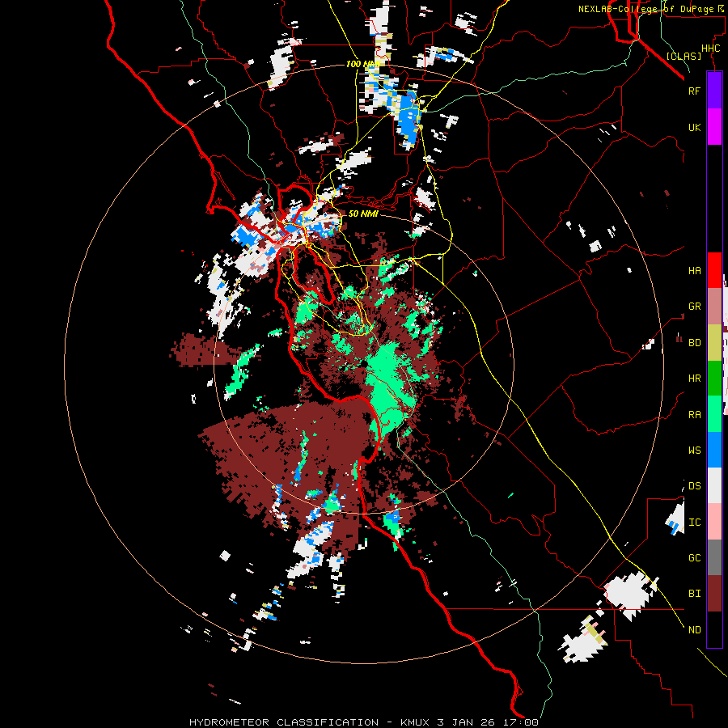Click the "DS" legend label
Screen dimensions: 728x728
pos(694,486)
